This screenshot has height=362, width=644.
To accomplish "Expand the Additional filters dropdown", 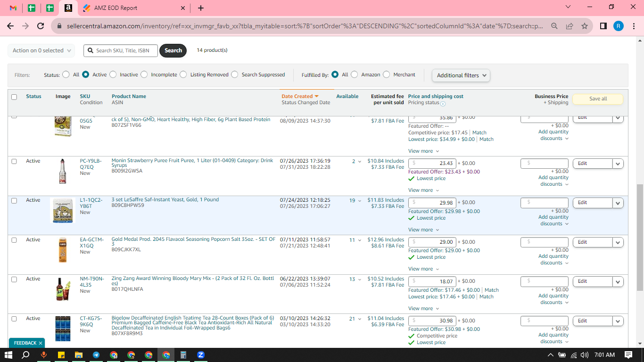I will [x=461, y=75].
